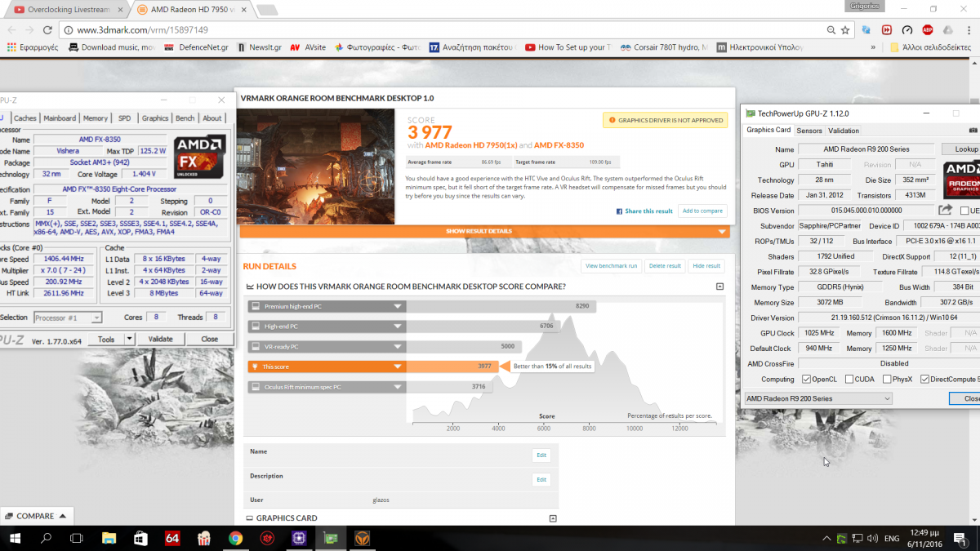This screenshot has height=551, width=980.
Task: Click the Hide result button
Action: 706,265
